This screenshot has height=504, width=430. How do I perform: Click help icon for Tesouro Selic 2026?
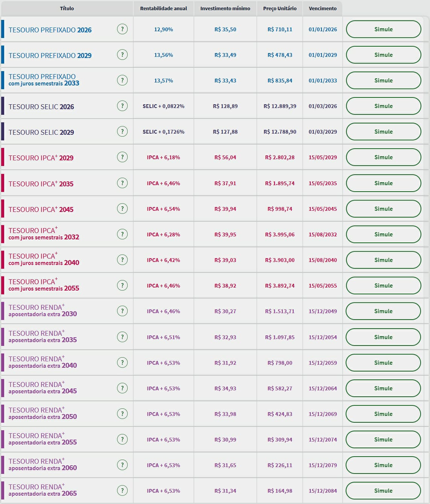tap(122, 106)
